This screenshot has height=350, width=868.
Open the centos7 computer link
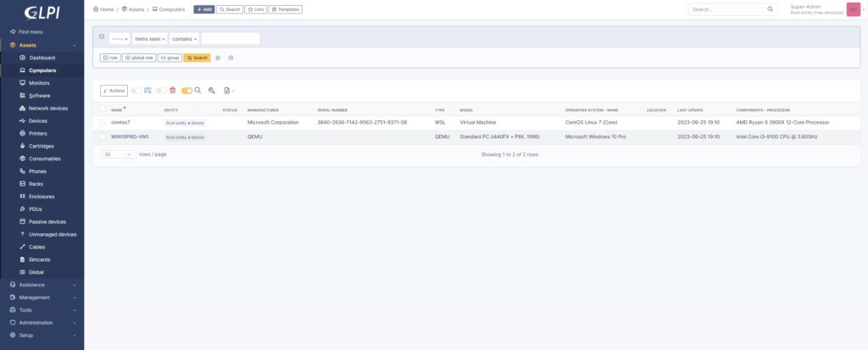point(120,122)
